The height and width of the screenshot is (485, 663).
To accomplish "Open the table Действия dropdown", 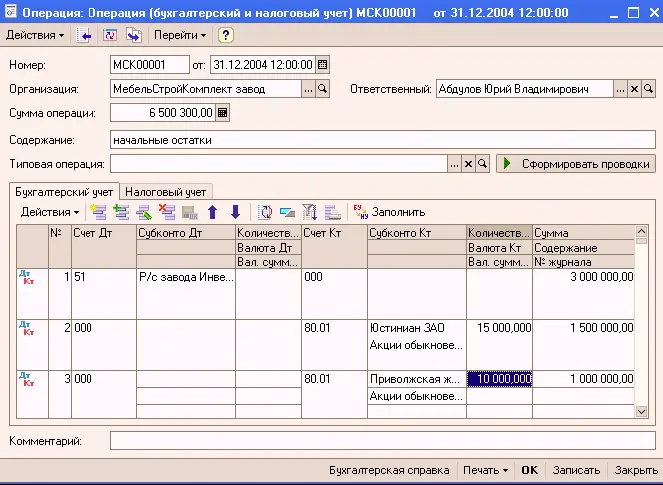I will (x=49, y=212).
